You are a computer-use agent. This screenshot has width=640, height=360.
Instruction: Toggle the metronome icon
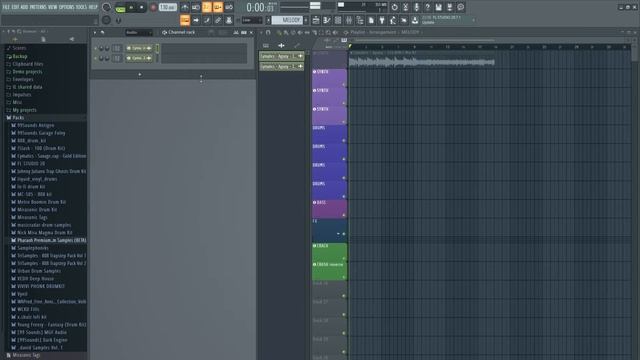185,7
